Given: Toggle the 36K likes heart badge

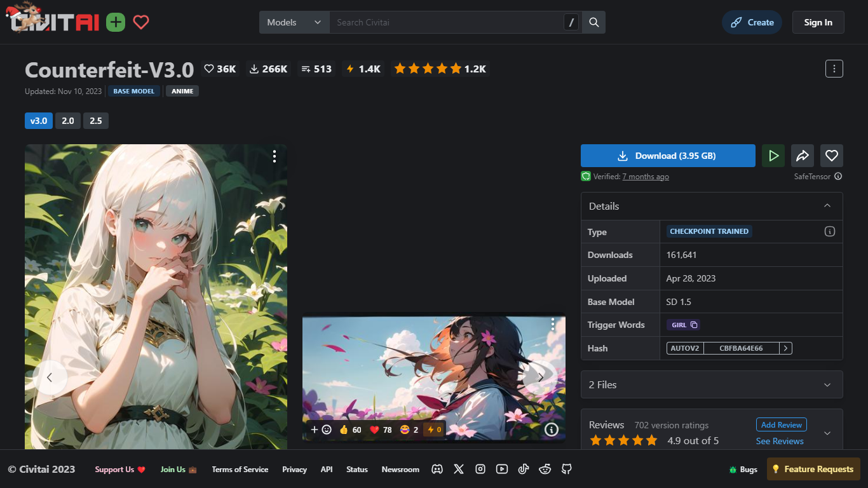Looking at the screenshot, I should (x=220, y=69).
